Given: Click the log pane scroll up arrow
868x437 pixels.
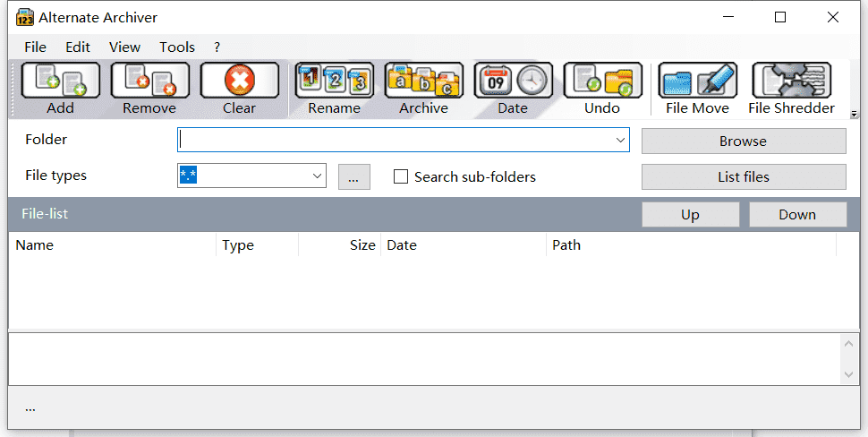Looking at the screenshot, I should [848, 343].
